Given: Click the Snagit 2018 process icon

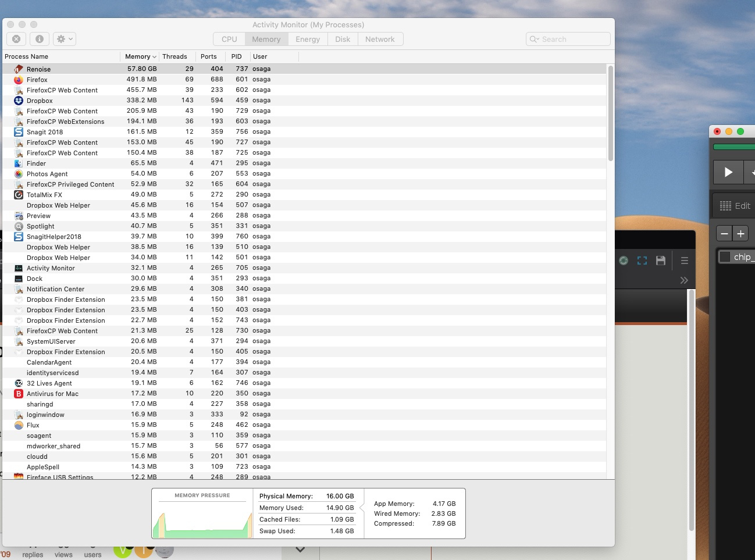Looking at the screenshot, I should coord(19,132).
